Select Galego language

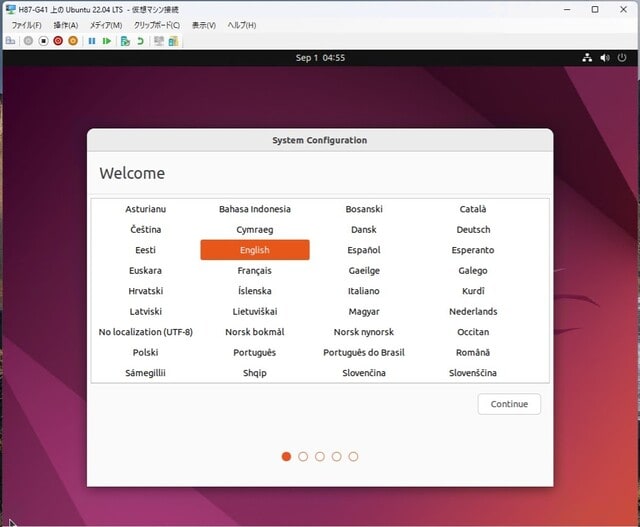[473, 271]
